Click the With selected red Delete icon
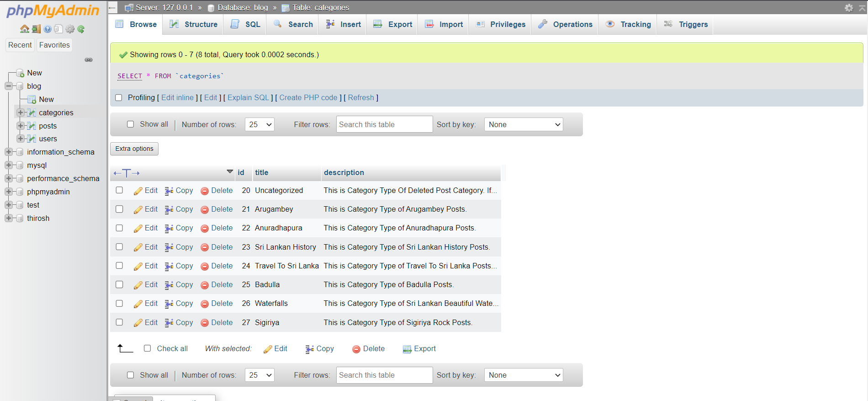 [x=356, y=349]
